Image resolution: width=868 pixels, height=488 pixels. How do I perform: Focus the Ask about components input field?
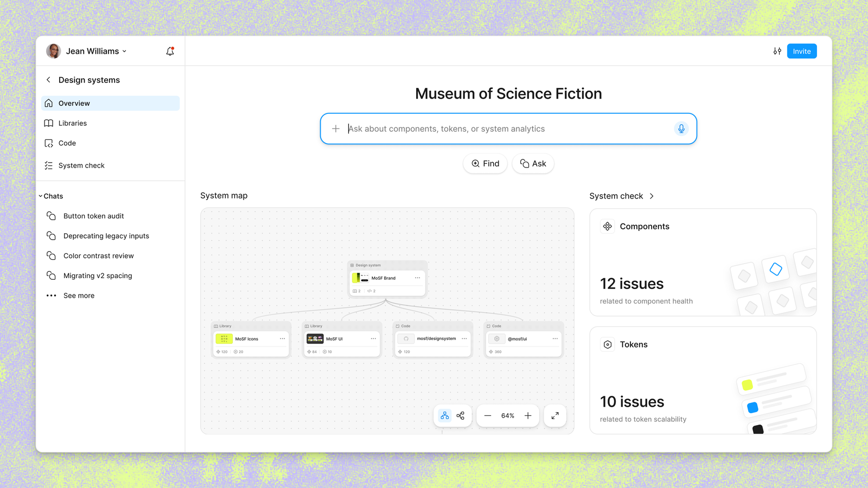508,129
